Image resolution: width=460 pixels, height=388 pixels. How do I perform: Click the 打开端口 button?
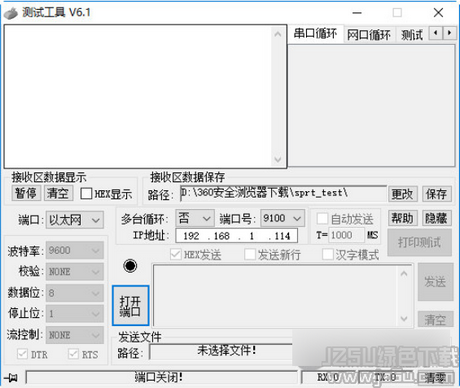130,305
